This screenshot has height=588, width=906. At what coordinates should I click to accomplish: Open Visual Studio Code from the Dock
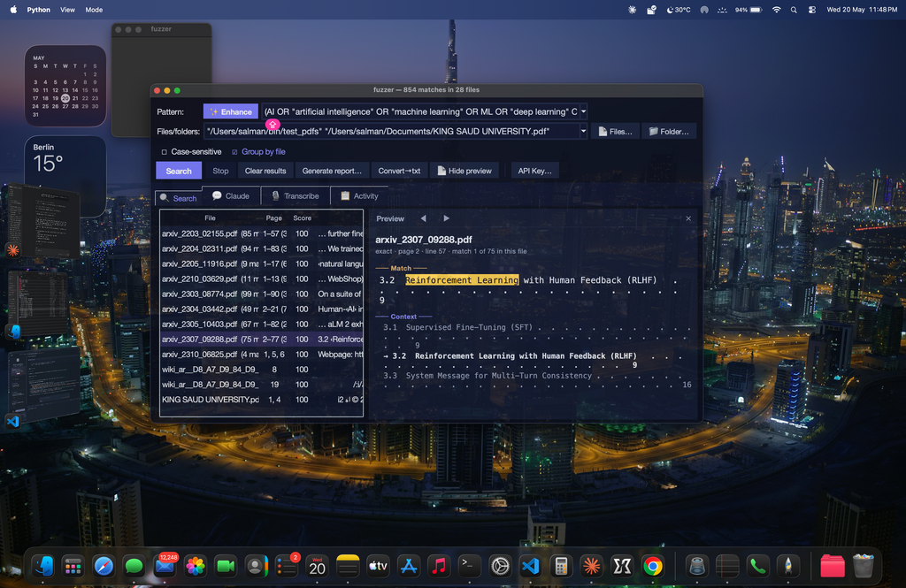click(531, 566)
